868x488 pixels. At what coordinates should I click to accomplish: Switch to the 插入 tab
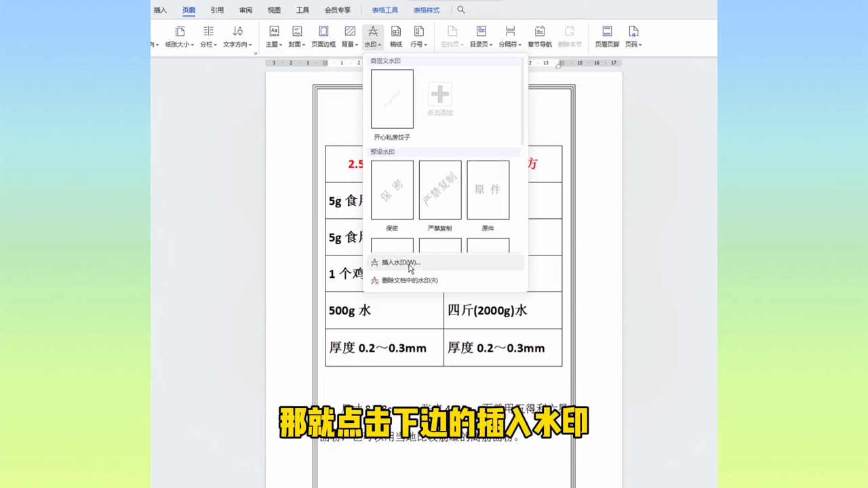point(160,10)
